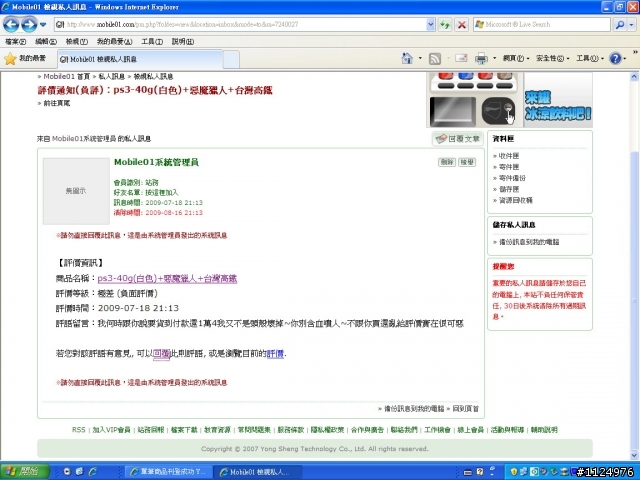640x480 pixels.
Task: Click the 檢舉 report button
Action: (467, 162)
